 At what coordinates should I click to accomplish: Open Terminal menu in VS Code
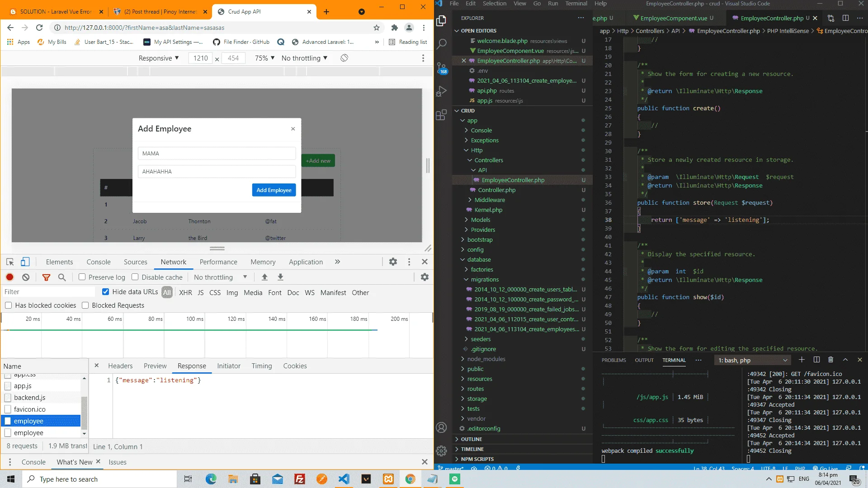tap(576, 4)
